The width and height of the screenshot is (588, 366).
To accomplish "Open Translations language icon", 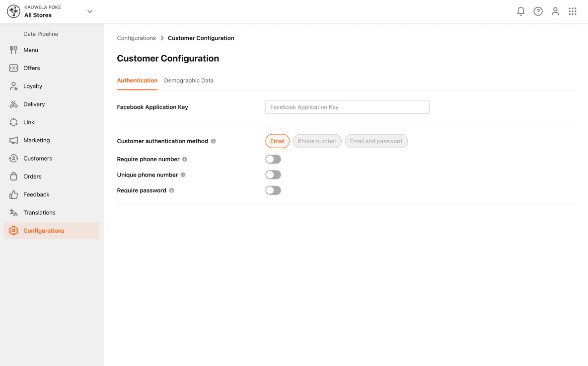I will 13,212.
